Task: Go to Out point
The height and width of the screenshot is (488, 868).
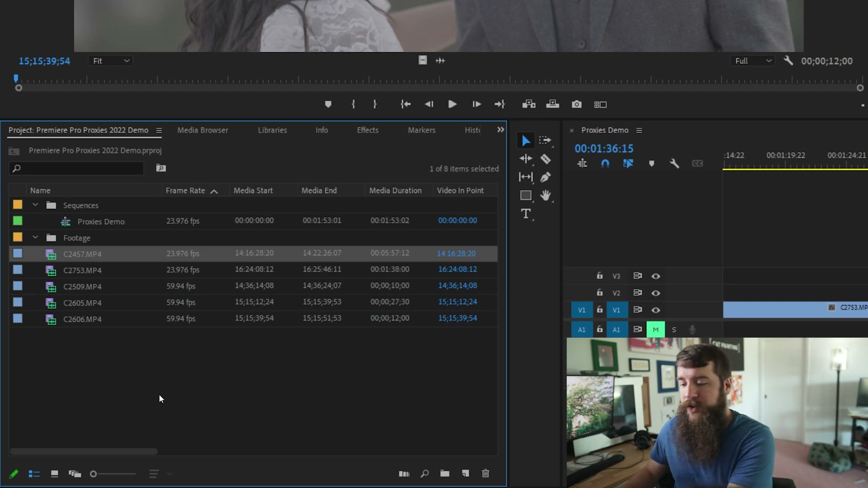Action: point(500,104)
